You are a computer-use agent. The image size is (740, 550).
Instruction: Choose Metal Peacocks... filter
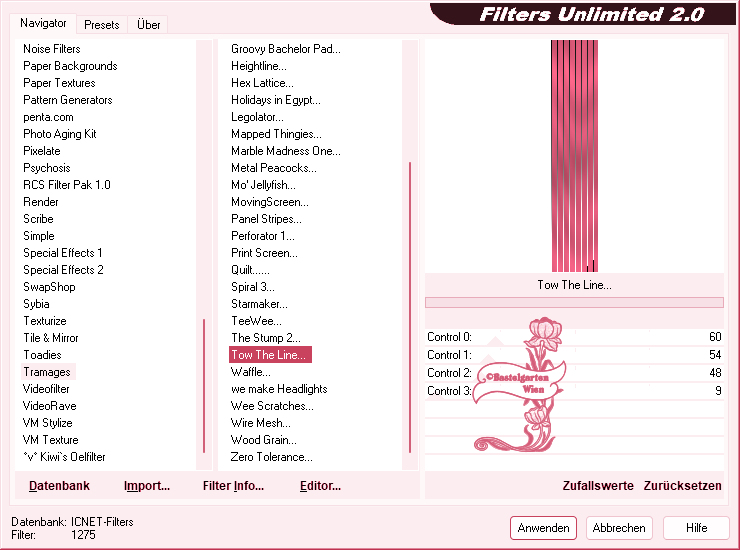[x=274, y=168]
